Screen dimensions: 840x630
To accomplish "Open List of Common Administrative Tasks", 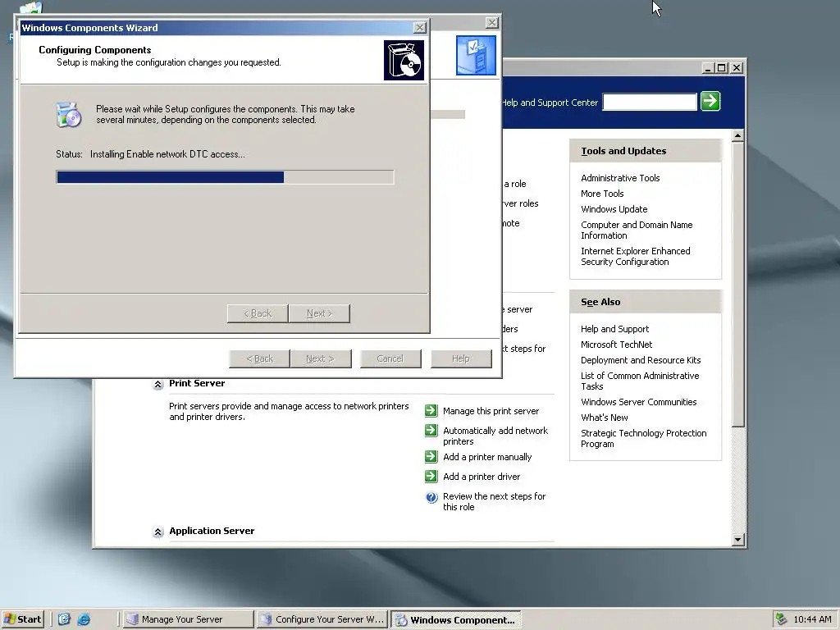I will click(x=640, y=381).
